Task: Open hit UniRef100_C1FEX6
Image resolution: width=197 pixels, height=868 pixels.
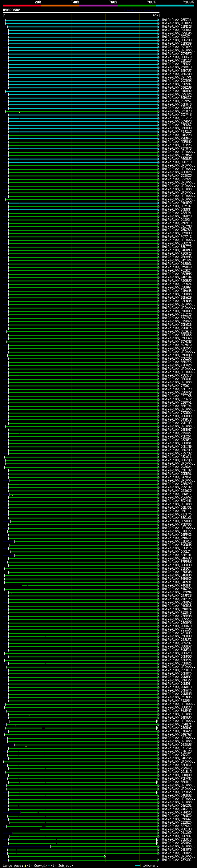Action: [176, 26]
